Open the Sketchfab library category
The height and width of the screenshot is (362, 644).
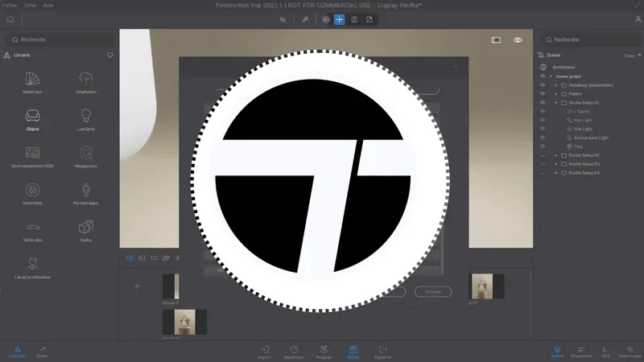pos(32,194)
